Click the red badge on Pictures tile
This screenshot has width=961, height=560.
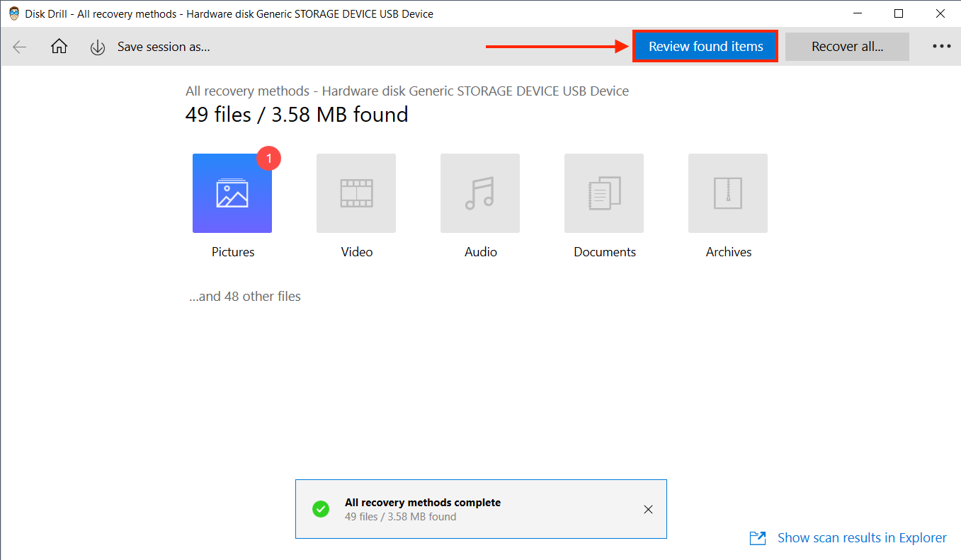[x=268, y=159]
